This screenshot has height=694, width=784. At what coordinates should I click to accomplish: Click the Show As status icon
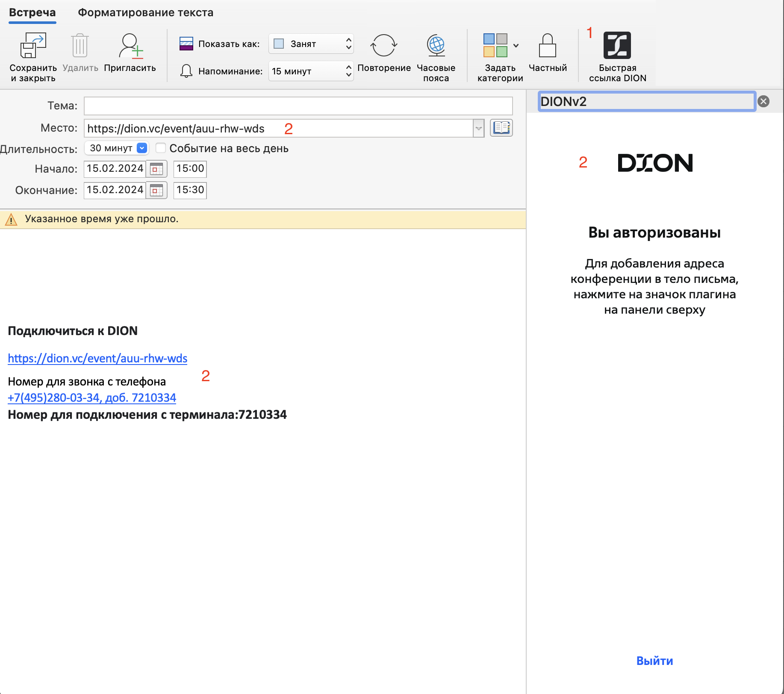click(186, 44)
